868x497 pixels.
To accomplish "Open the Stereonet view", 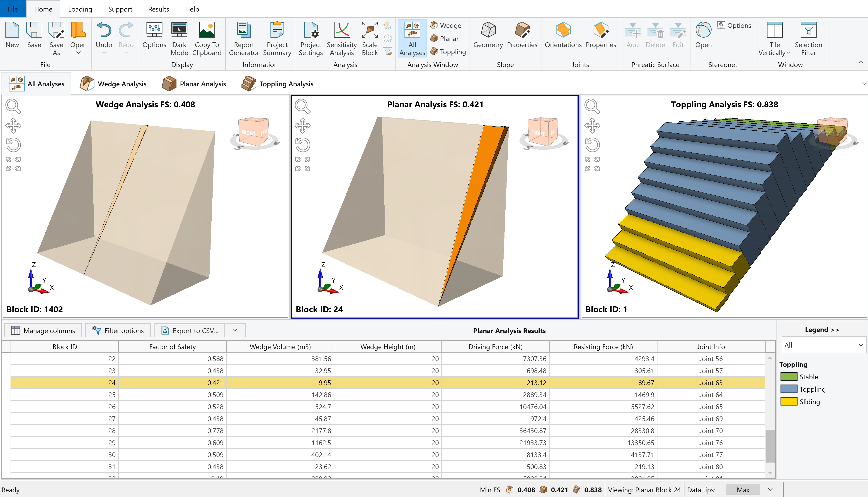I will tap(703, 35).
